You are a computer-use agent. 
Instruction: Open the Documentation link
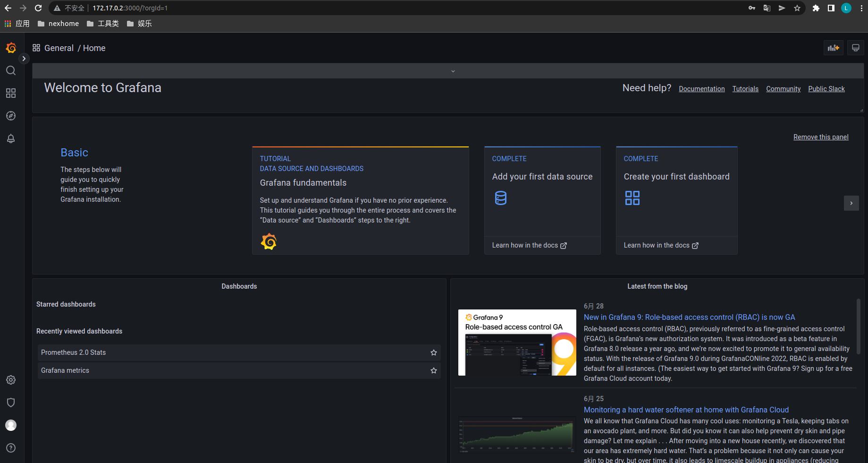click(x=702, y=89)
